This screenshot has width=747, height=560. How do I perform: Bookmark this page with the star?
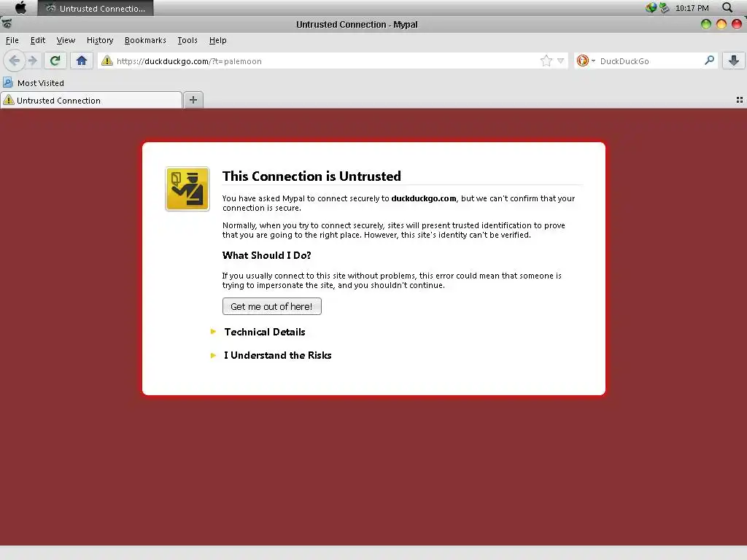pos(546,61)
